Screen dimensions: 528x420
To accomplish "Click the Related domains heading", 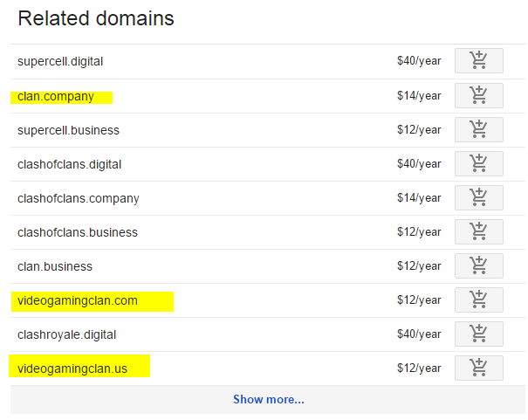I will [x=96, y=18].
